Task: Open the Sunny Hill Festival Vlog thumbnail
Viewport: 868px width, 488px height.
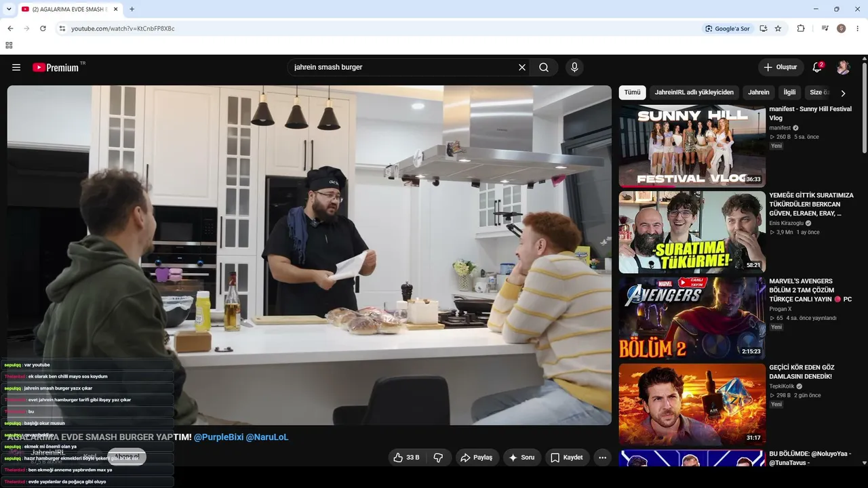Action: [692, 146]
